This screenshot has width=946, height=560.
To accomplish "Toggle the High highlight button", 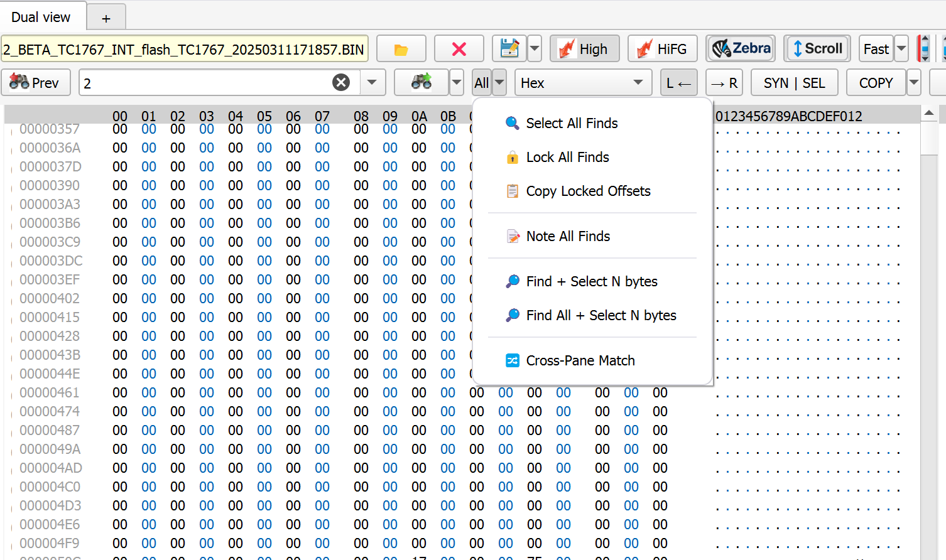I will pos(584,49).
